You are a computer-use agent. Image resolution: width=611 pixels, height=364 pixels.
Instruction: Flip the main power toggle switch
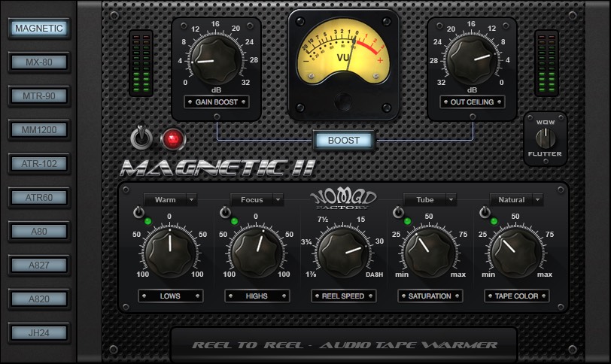tap(141, 137)
